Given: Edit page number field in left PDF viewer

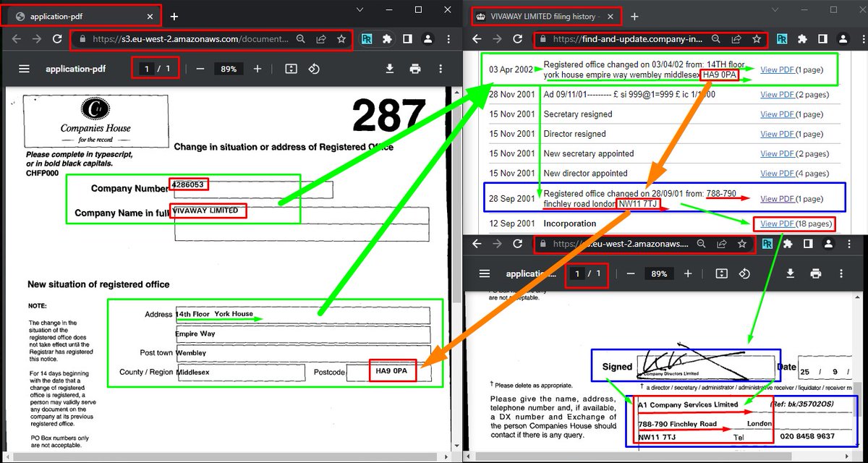Looking at the screenshot, I should pos(147,69).
